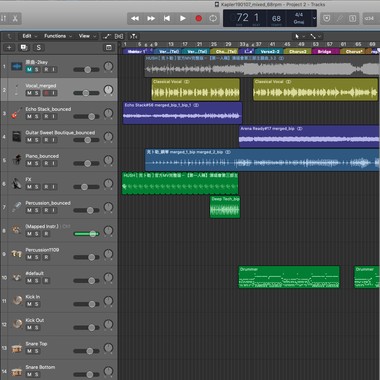Click the Bridge arrangement marker
This screenshot has height=380, width=380.
pyautogui.click(x=325, y=52)
